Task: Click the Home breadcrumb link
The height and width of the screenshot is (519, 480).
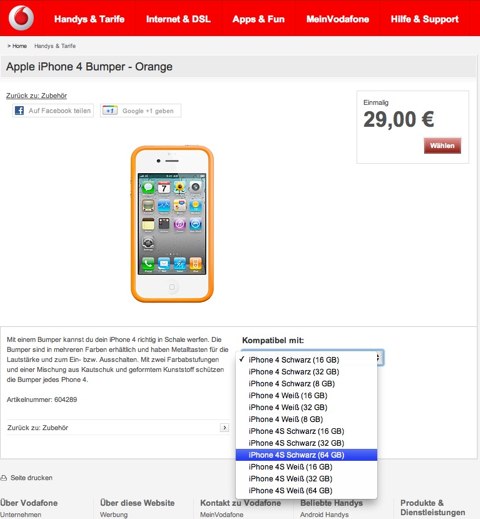Action: pyautogui.click(x=19, y=46)
